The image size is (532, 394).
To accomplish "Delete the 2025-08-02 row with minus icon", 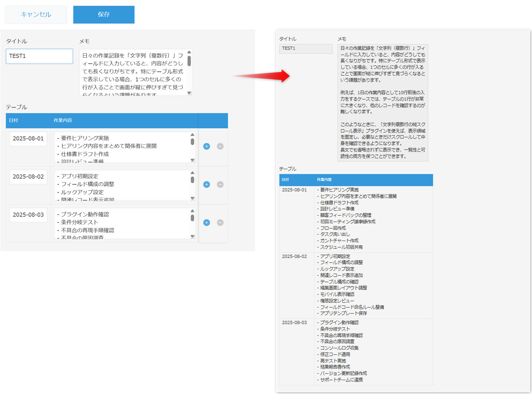I will pos(220,185).
